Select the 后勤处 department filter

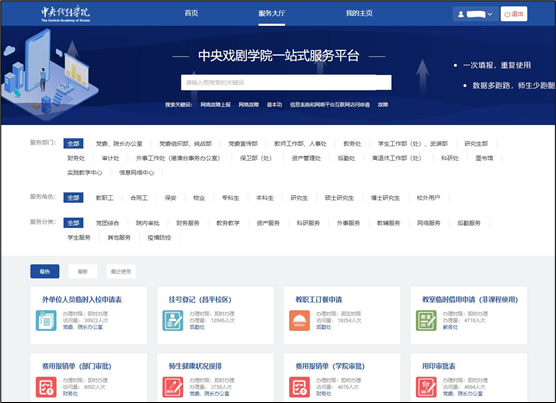pos(346,158)
